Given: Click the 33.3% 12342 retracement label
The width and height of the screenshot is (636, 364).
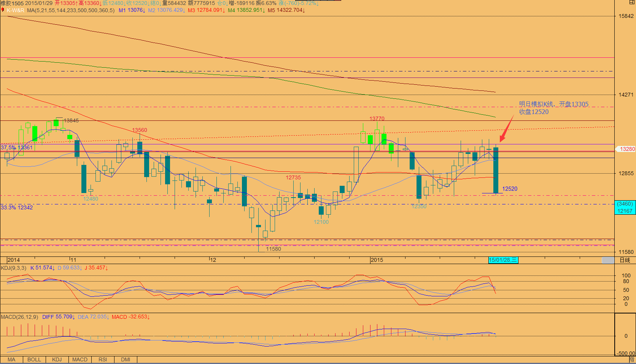Looking at the screenshot, I should click(17, 207).
